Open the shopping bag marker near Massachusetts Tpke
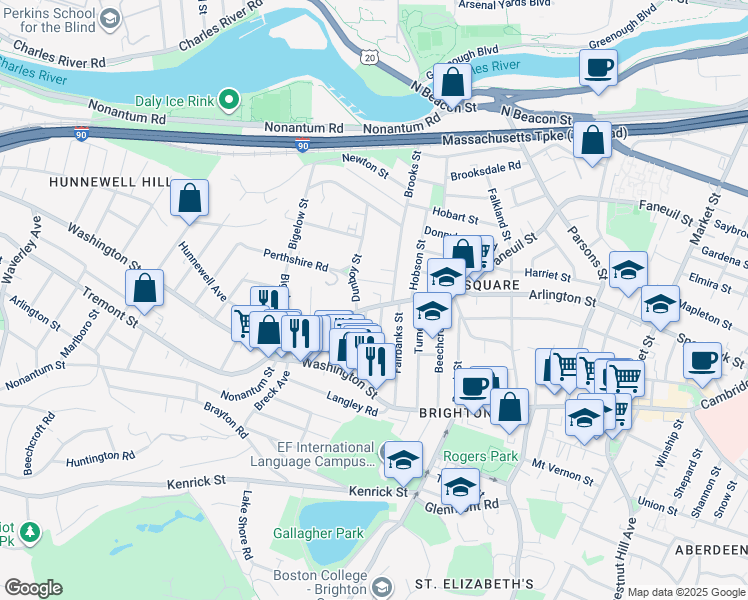Viewport: 748px width, 600px height. tap(592, 142)
